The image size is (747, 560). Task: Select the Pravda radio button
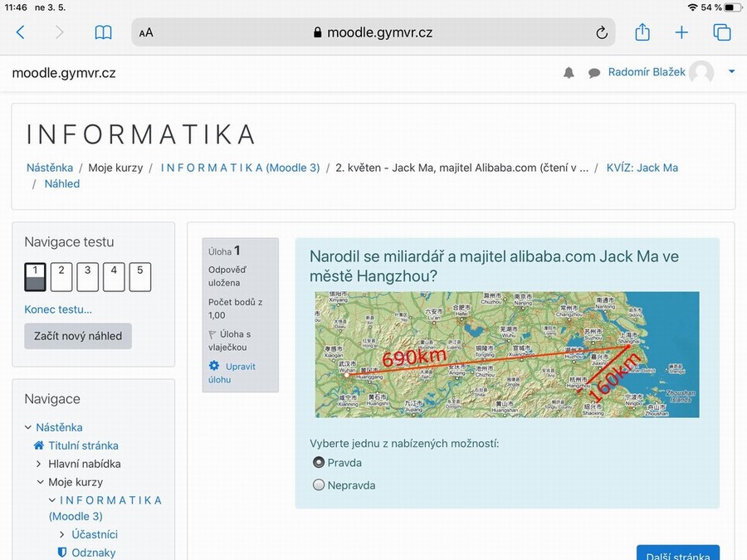click(x=318, y=462)
